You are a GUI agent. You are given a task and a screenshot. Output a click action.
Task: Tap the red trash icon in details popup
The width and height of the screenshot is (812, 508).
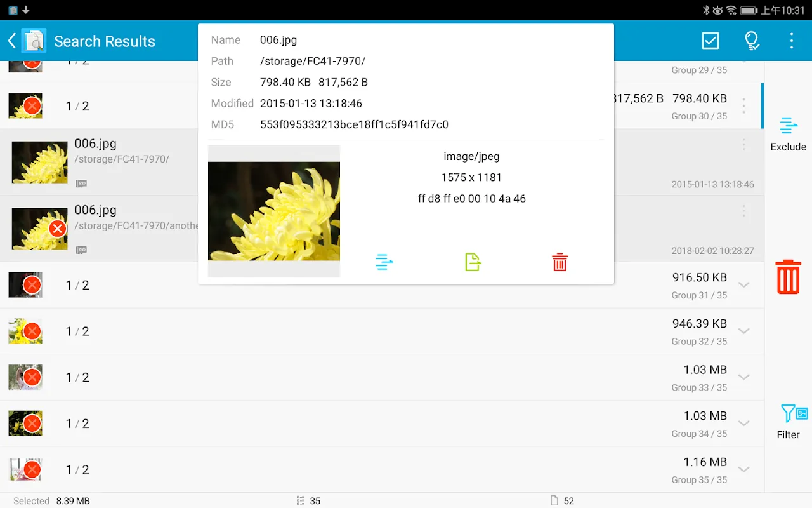click(x=560, y=262)
